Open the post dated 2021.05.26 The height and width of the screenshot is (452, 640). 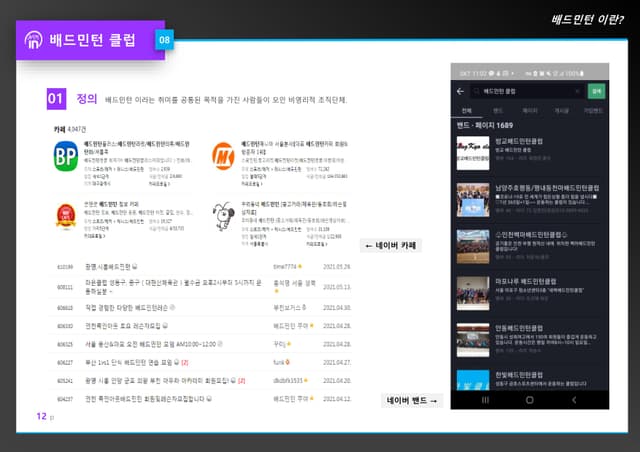111,267
